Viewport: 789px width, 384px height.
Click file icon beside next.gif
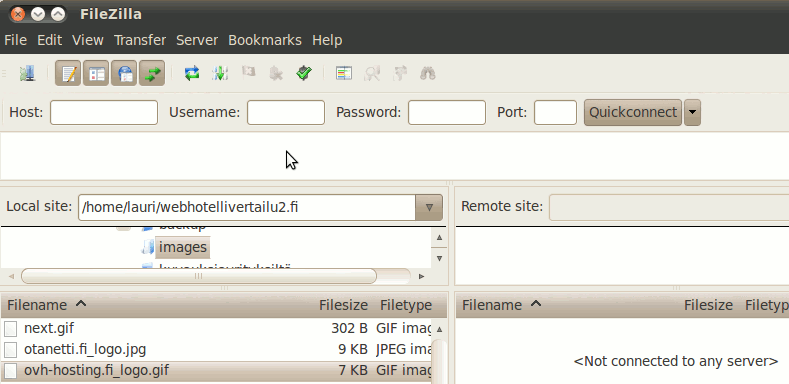(x=10, y=329)
